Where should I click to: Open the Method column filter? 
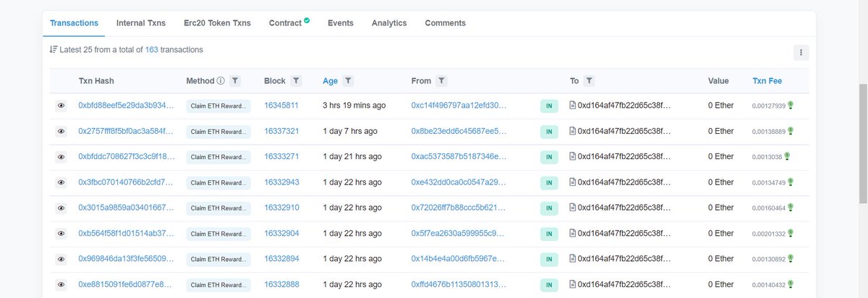(x=235, y=81)
